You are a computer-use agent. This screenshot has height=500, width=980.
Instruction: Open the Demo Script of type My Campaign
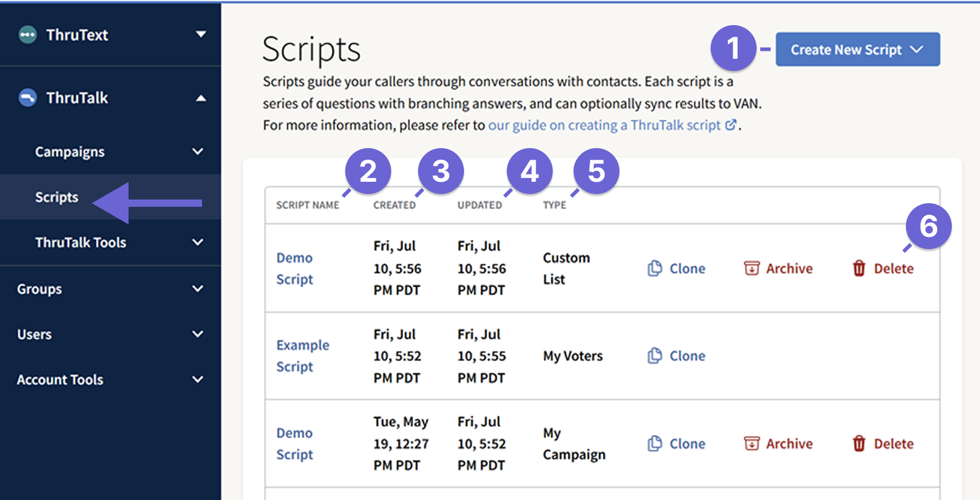coord(294,443)
